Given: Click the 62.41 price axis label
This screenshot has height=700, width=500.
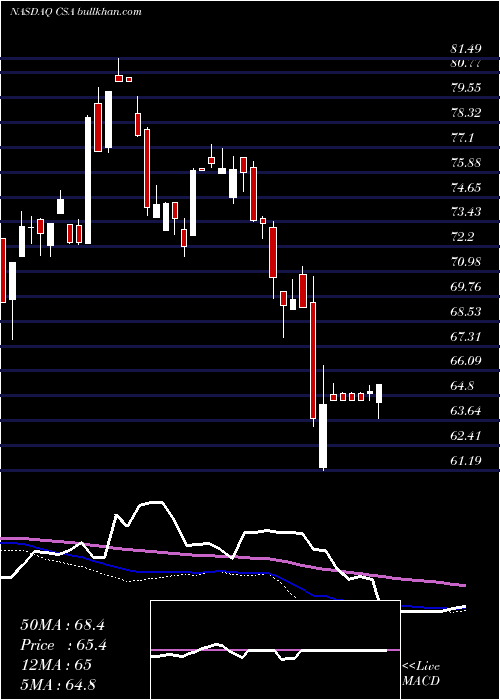Looking at the screenshot, I should pyautogui.click(x=466, y=435).
